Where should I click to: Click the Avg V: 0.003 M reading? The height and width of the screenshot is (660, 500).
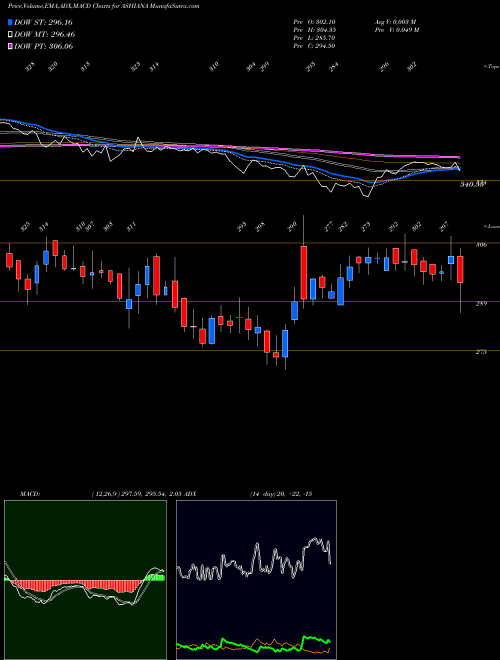click(x=395, y=22)
